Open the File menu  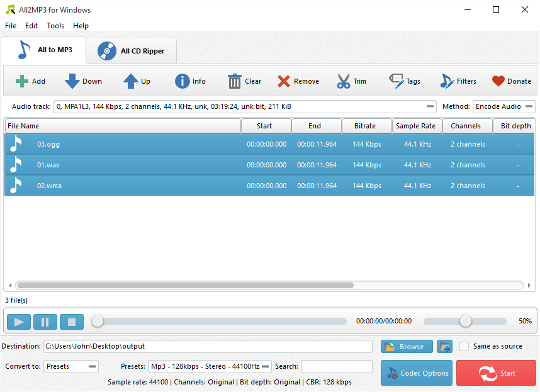pyautogui.click(x=11, y=26)
